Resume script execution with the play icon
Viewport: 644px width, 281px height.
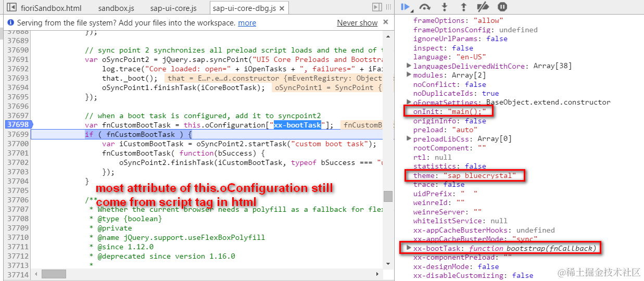coord(406,7)
